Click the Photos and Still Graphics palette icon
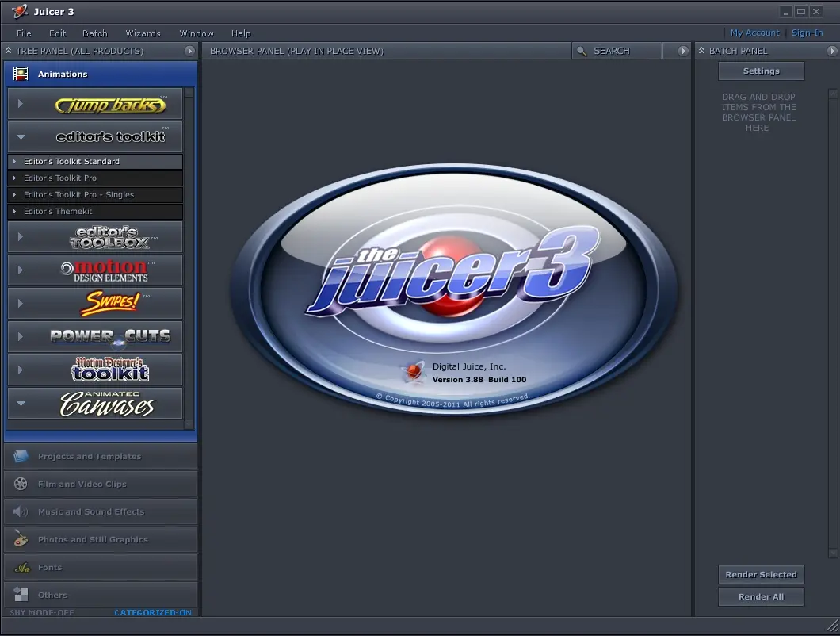Viewport: 840px width, 636px height. (21, 538)
